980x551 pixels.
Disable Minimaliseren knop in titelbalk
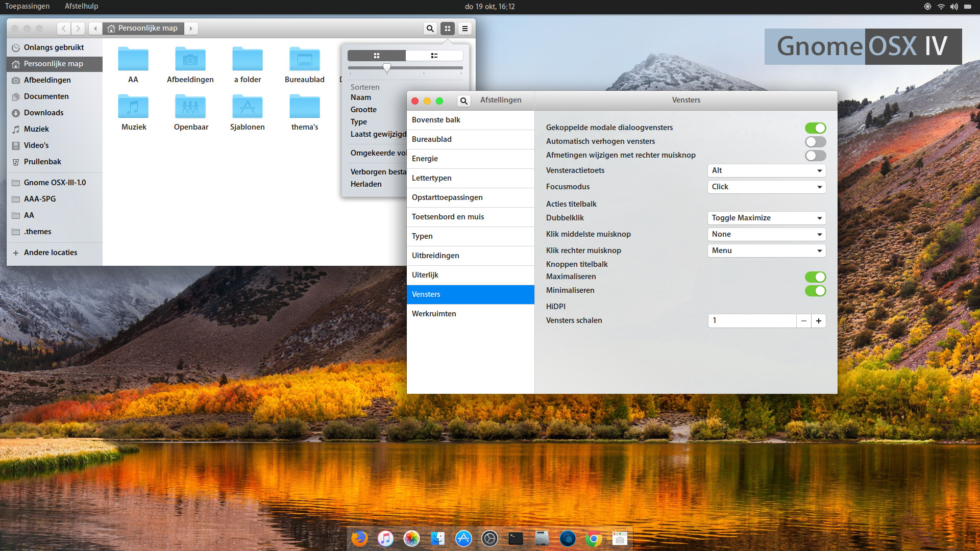pyautogui.click(x=816, y=291)
